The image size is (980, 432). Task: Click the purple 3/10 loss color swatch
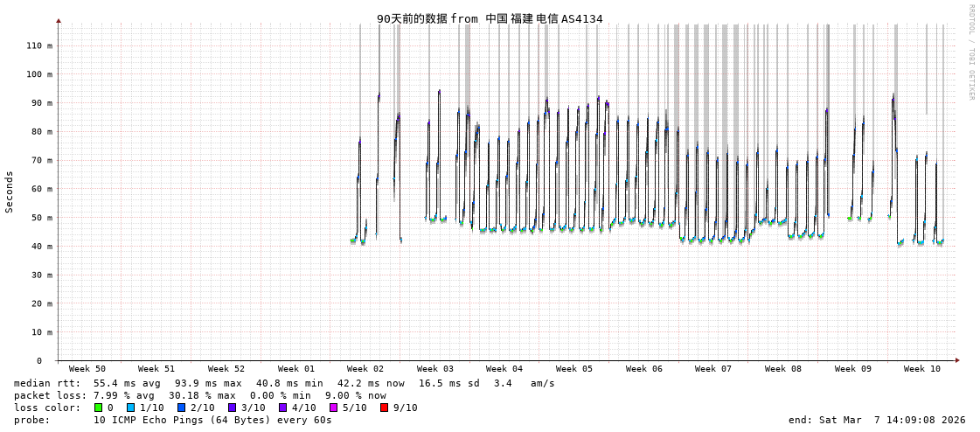(232, 408)
